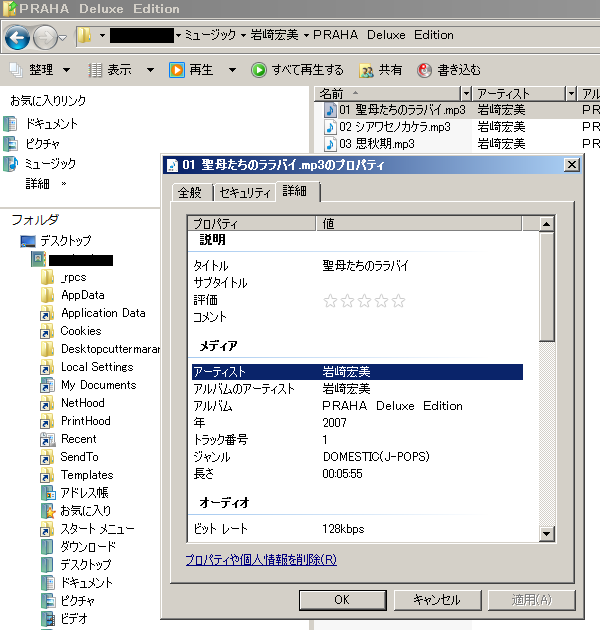Open dropdown arrow next to 再生
Image resolution: width=600 pixels, height=630 pixels.
(232, 70)
